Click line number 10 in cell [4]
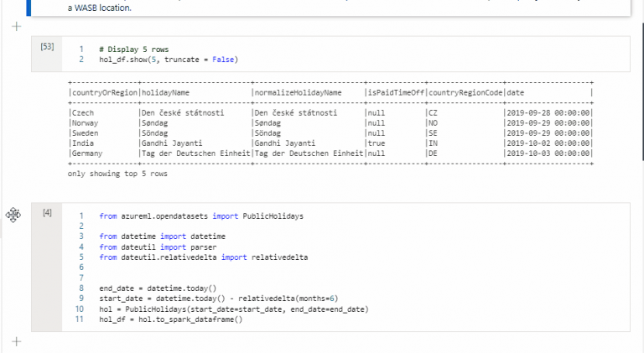644x353 pixels. (80, 309)
